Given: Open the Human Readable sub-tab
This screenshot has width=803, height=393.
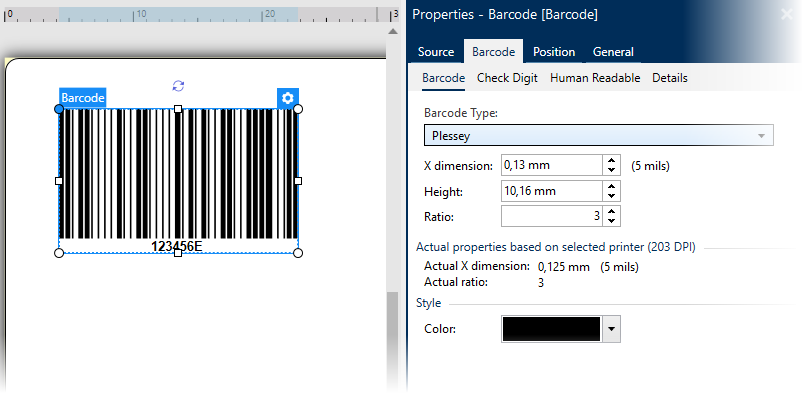Looking at the screenshot, I should 595,78.
